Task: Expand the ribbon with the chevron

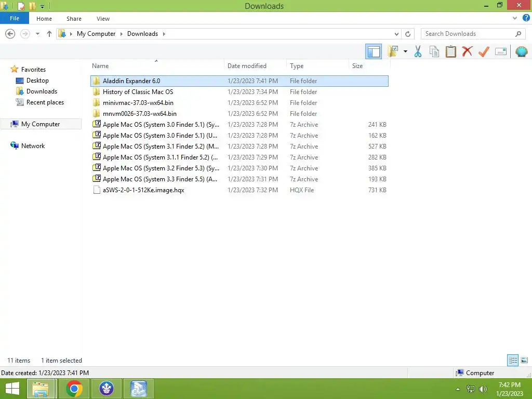Action: click(x=515, y=18)
